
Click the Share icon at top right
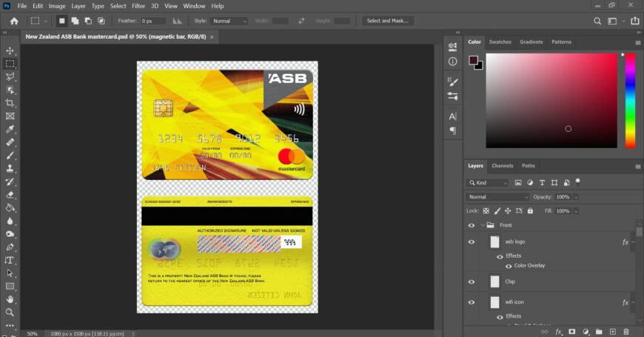pos(635,21)
